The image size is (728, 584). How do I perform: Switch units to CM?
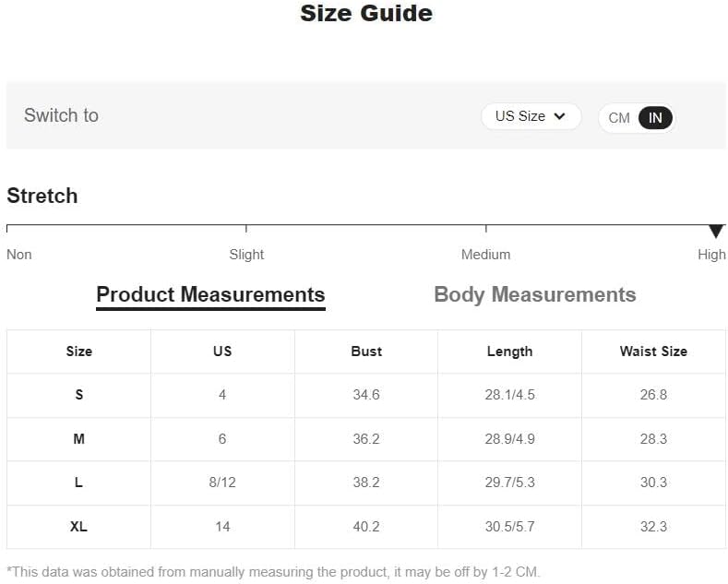619,118
